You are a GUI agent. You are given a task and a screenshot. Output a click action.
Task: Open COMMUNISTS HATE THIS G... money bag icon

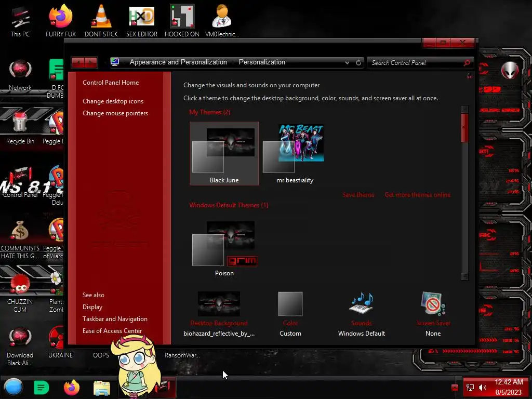20,240
